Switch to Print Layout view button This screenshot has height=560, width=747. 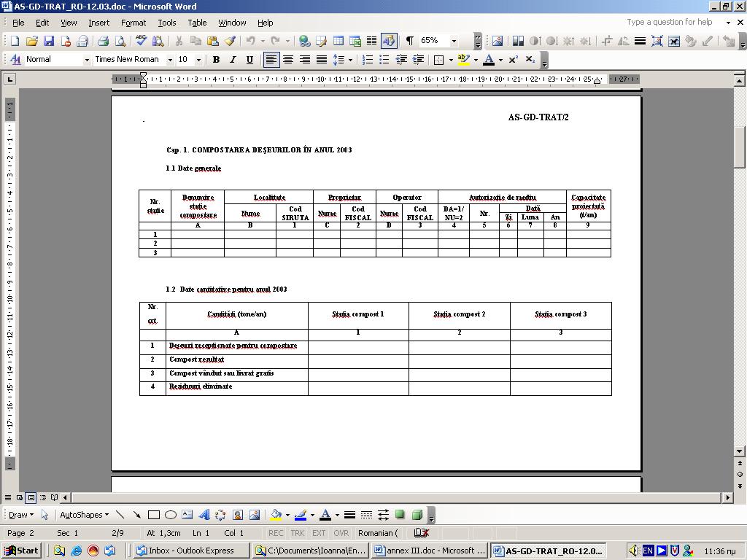pos(31,497)
